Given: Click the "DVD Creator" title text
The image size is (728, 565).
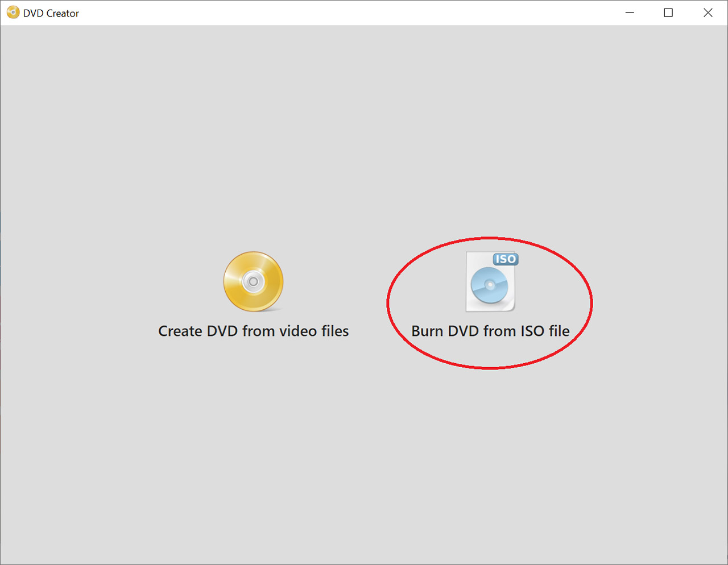Looking at the screenshot, I should pos(51,13).
